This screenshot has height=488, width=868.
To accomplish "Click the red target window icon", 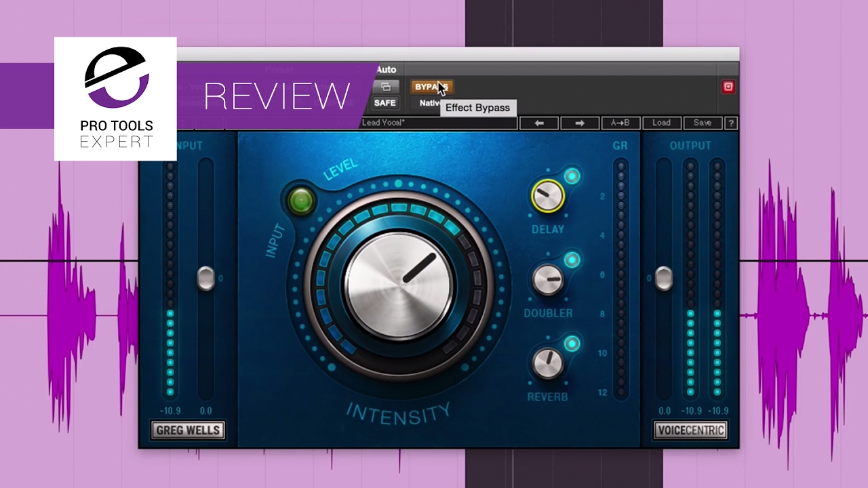I will point(728,87).
